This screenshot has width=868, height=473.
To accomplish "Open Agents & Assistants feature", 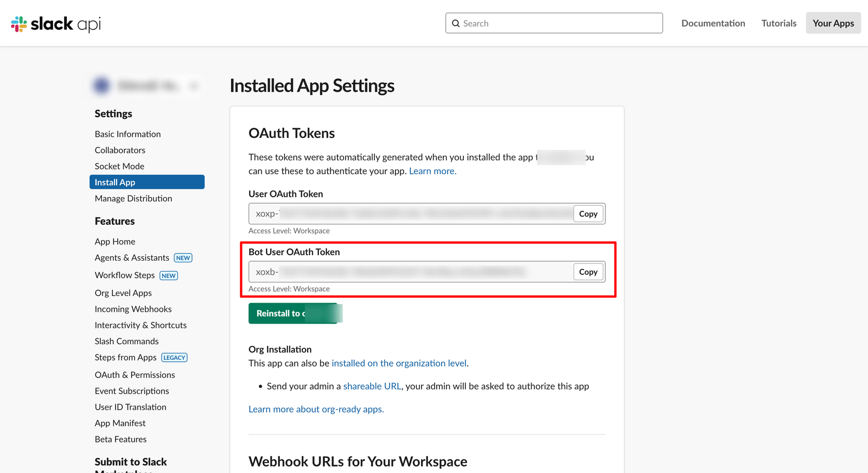I will click(132, 258).
